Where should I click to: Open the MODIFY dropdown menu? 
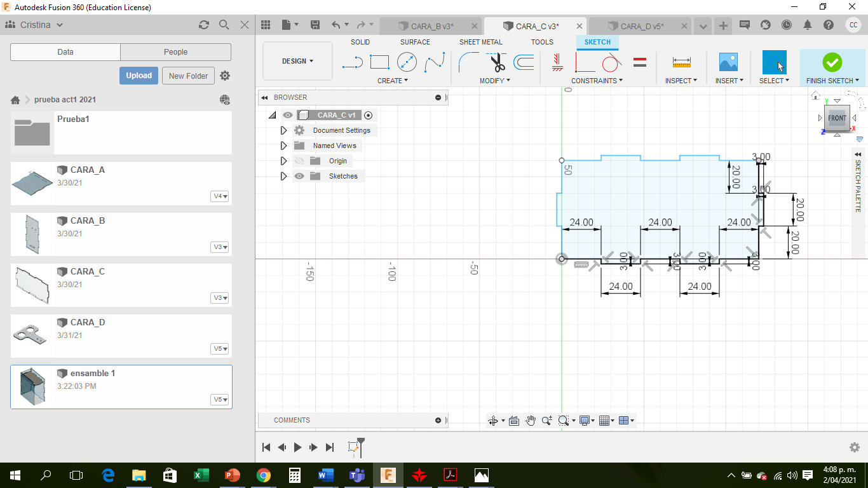click(495, 81)
